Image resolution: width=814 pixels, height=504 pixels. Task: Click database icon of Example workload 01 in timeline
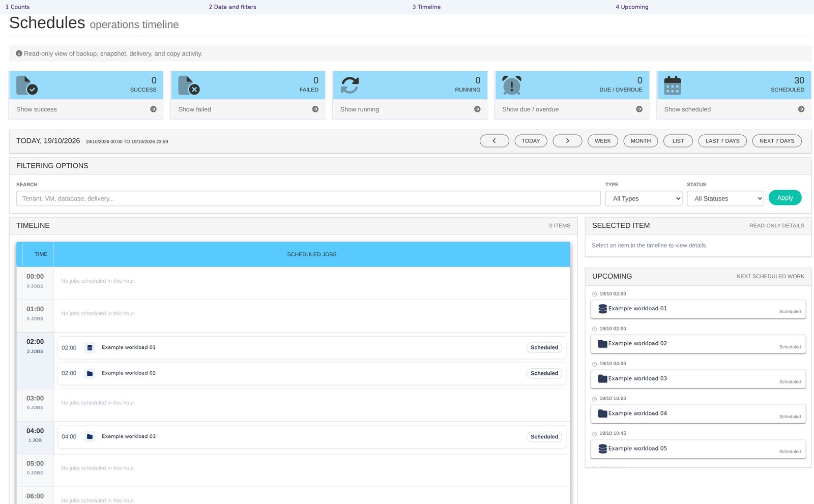pyautogui.click(x=90, y=348)
